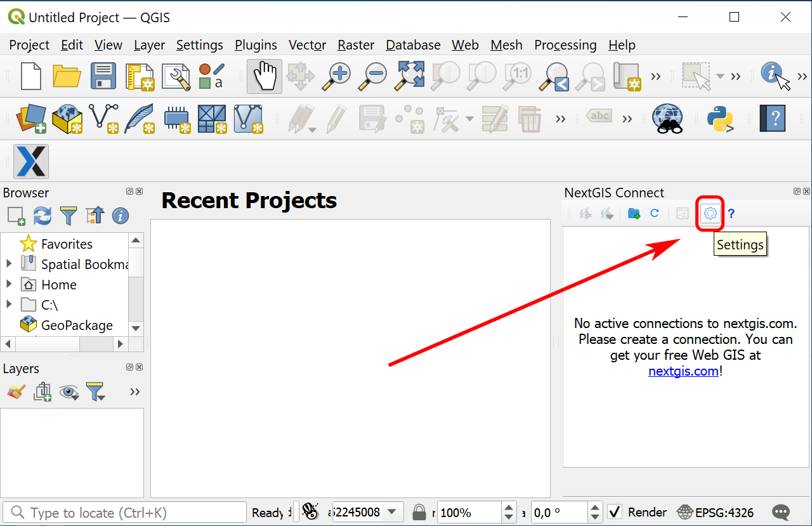Click the magnifier 100% input field
Screen dimensions: 812x526
pos(469,512)
